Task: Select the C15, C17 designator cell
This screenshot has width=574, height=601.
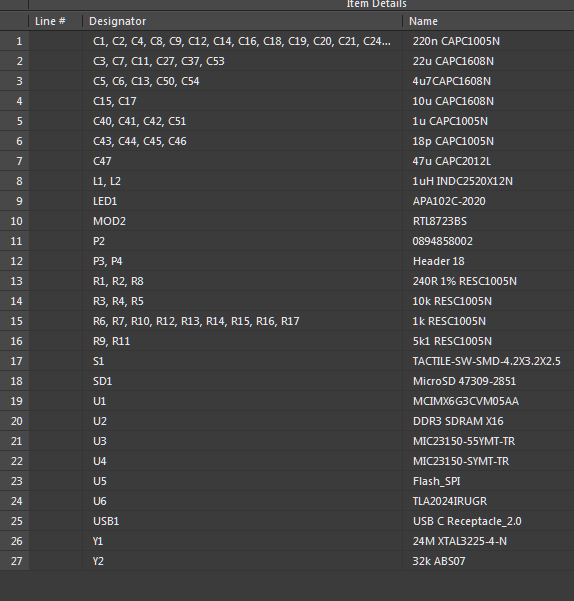Action: click(243, 101)
